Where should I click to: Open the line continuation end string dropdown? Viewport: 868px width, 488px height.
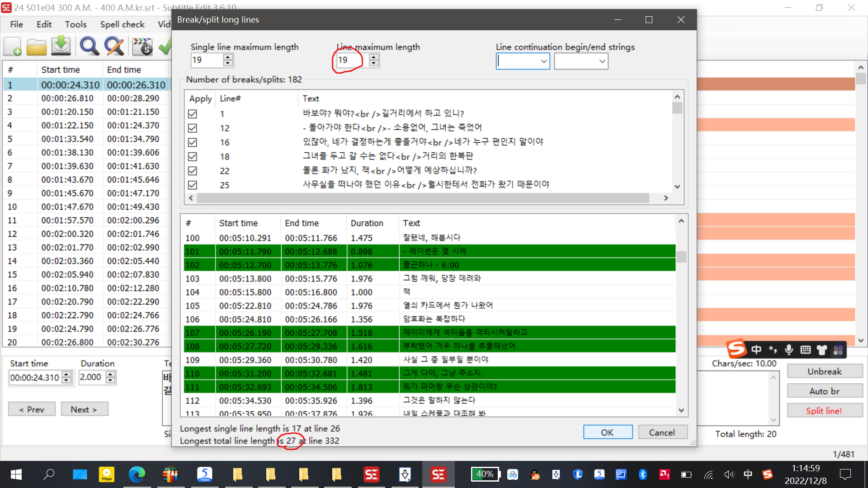click(602, 61)
